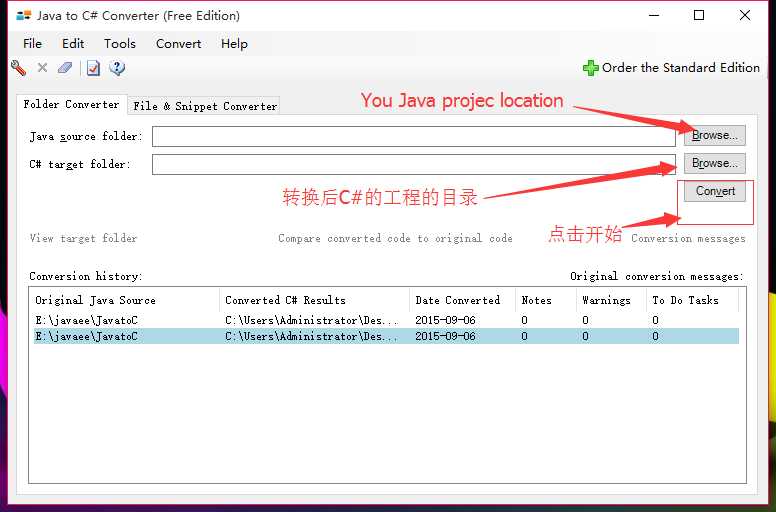Click the Original conversion messages link
The height and width of the screenshot is (512, 776).
(x=657, y=277)
